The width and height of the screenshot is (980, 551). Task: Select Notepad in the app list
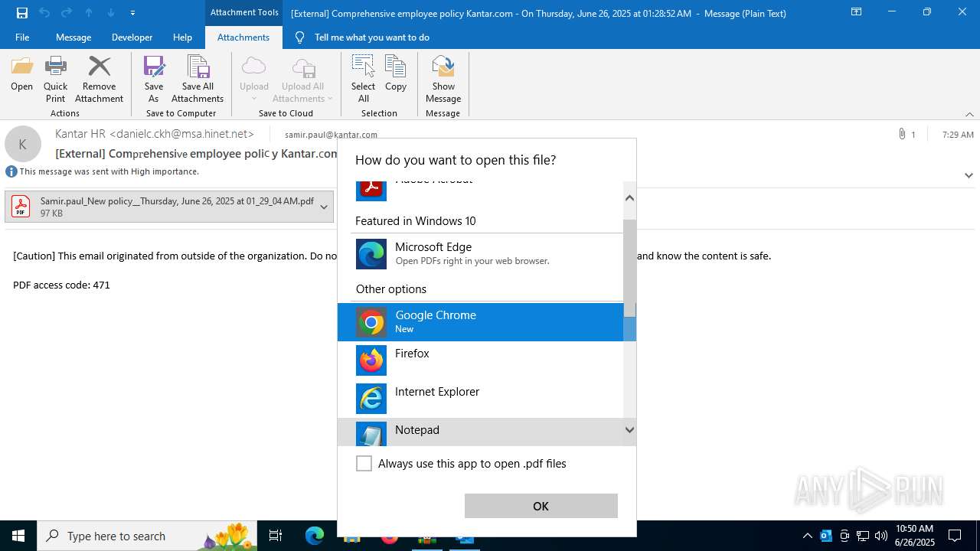tap(481, 432)
